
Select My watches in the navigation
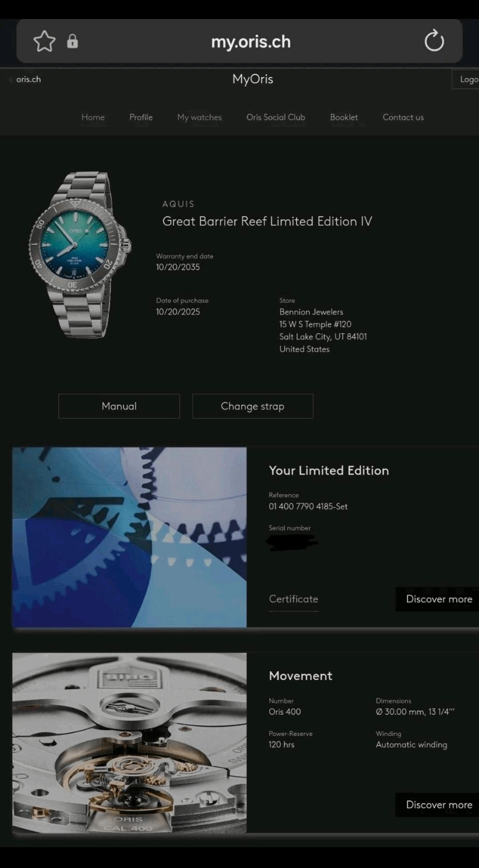(x=200, y=117)
